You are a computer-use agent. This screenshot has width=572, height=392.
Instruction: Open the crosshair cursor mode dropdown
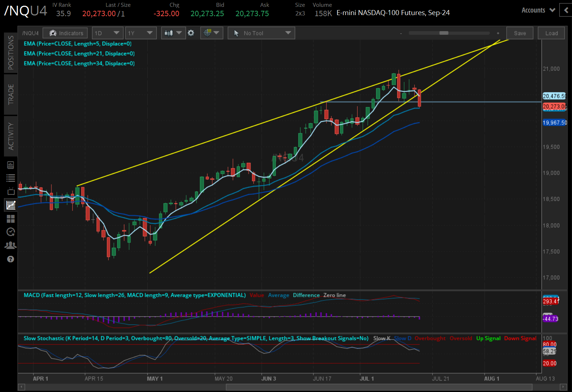pos(211,33)
